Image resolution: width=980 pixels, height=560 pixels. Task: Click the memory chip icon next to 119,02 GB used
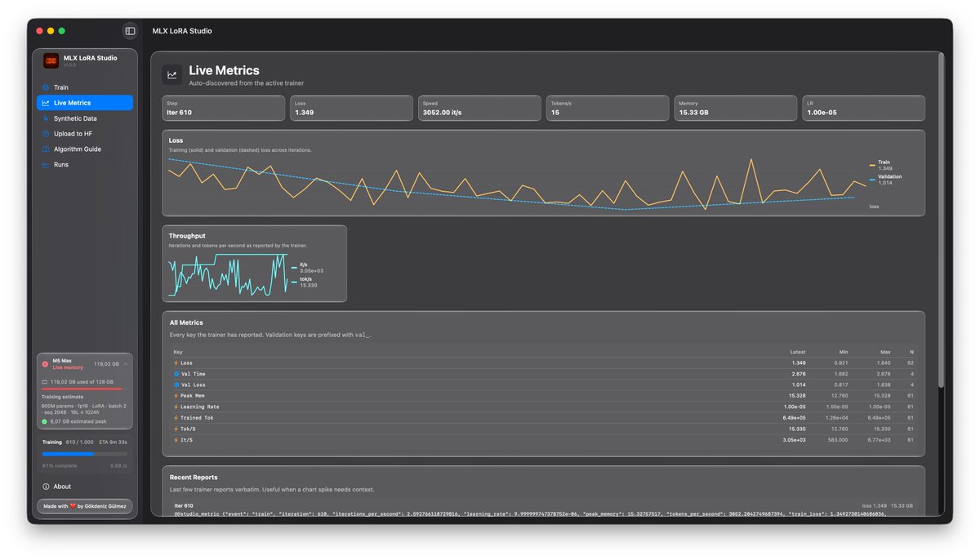(x=45, y=382)
